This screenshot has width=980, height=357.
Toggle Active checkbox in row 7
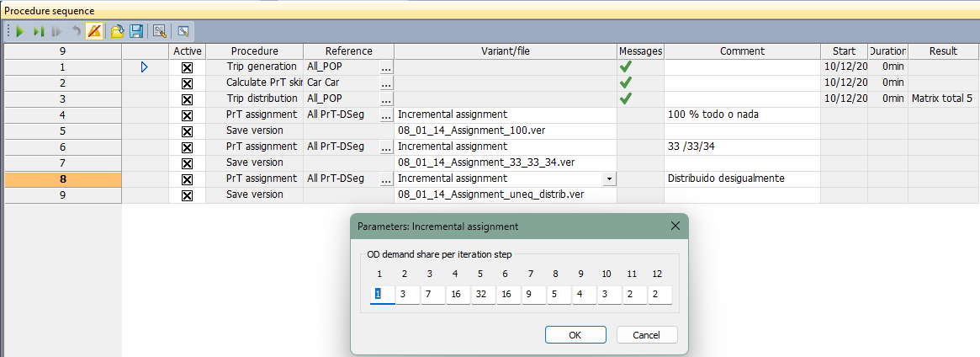coord(187,163)
